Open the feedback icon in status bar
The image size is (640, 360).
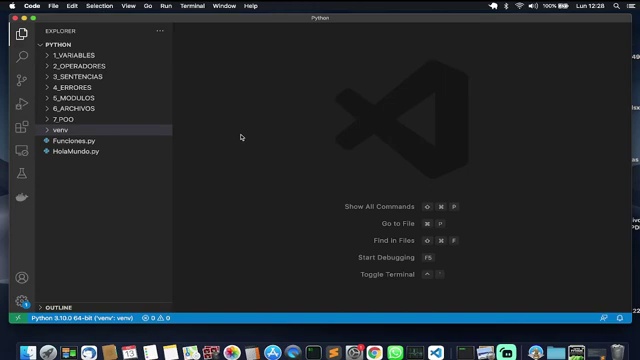coord(604,318)
